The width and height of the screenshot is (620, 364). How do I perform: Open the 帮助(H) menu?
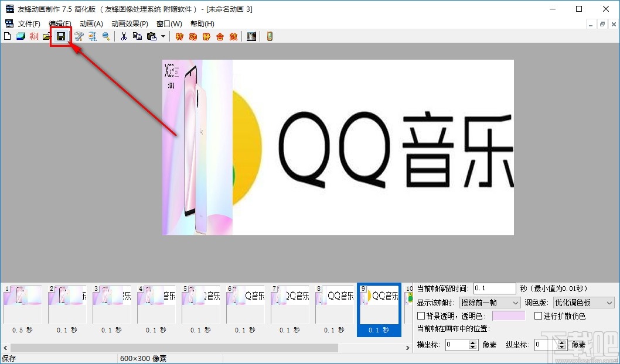202,23
